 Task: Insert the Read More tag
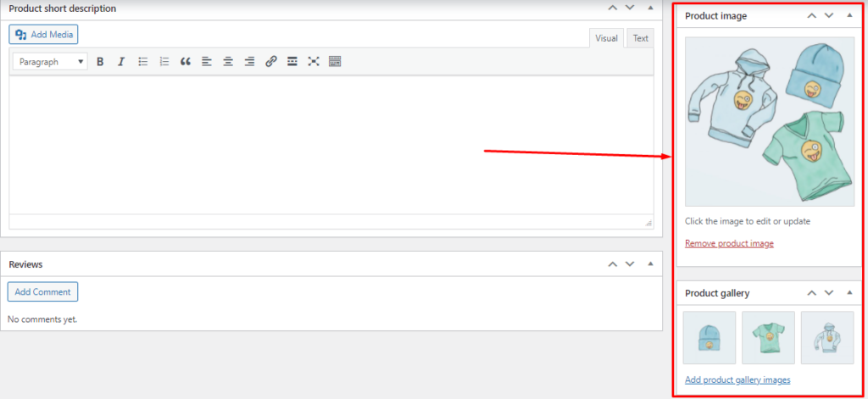292,62
